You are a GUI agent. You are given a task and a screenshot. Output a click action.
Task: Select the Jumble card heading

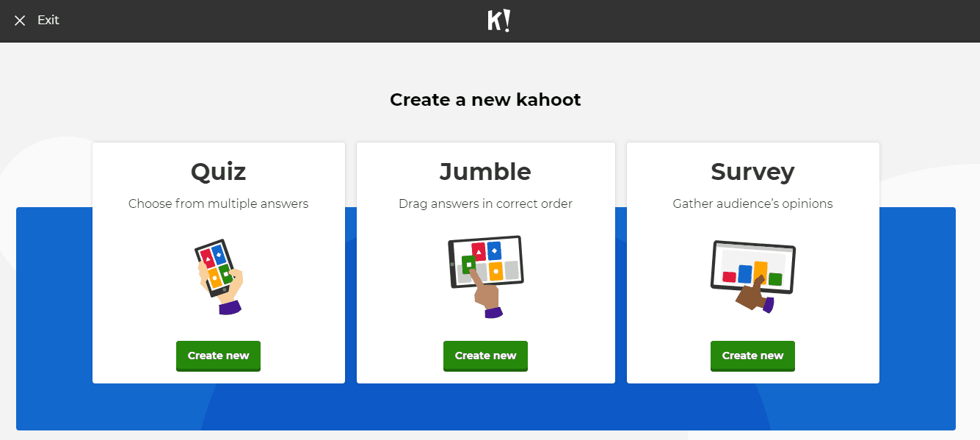point(485,172)
